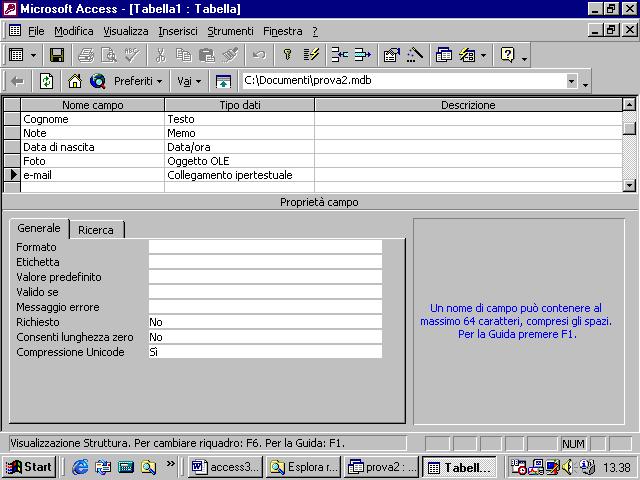Click the Valore predefinito property field

pos(265,277)
